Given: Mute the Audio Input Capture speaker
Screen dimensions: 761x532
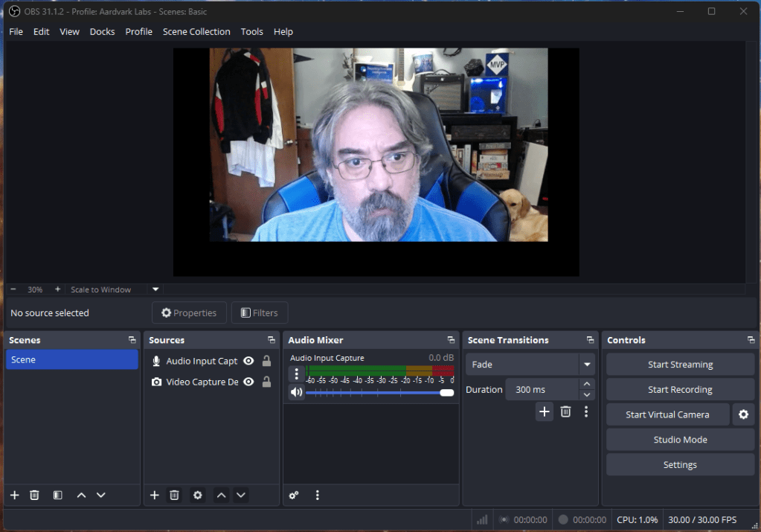Looking at the screenshot, I should [296, 392].
